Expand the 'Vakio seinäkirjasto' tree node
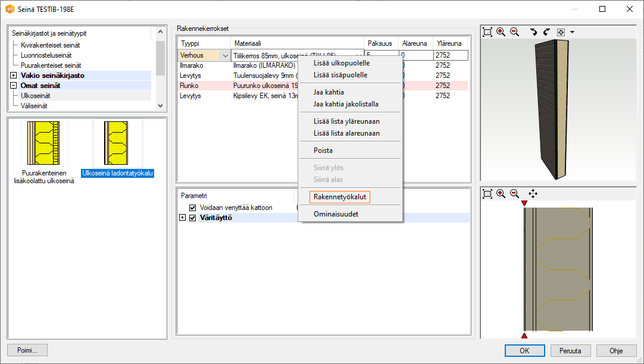Image resolution: width=644 pixels, height=364 pixels. 14,76
